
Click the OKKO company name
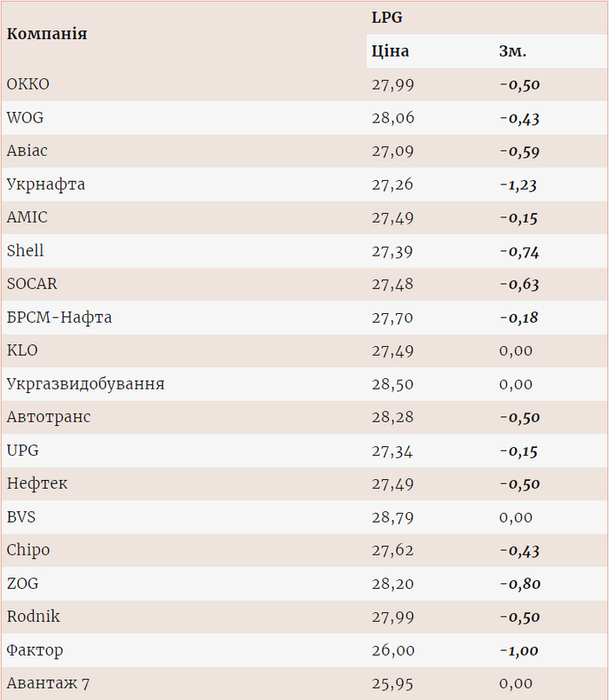[x=28, y=84]
